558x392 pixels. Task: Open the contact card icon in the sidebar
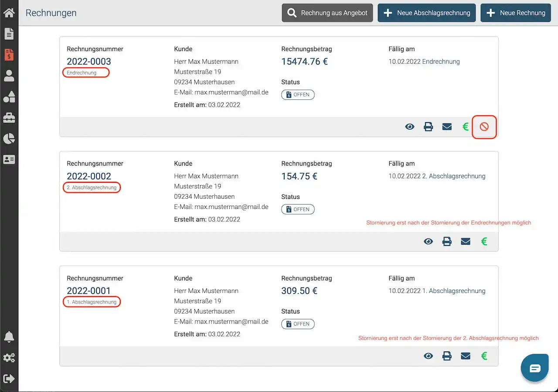click(x=9, y=160)
